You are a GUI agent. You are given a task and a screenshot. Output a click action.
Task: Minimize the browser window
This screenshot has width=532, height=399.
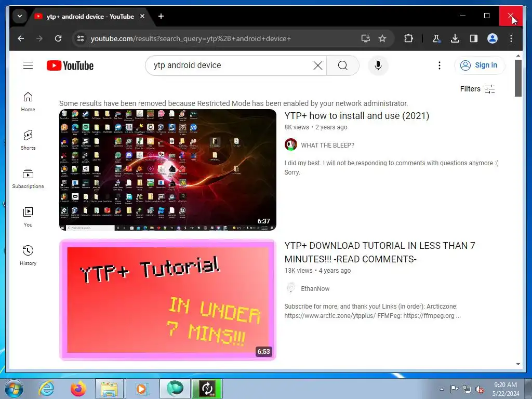pyautogui.click(x=462, y=16)
